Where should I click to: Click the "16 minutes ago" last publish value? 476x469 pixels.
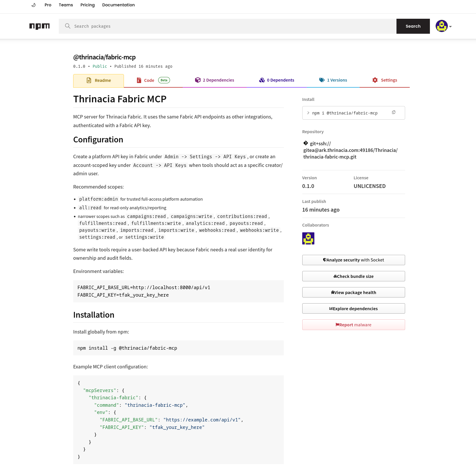click(321, 210)
